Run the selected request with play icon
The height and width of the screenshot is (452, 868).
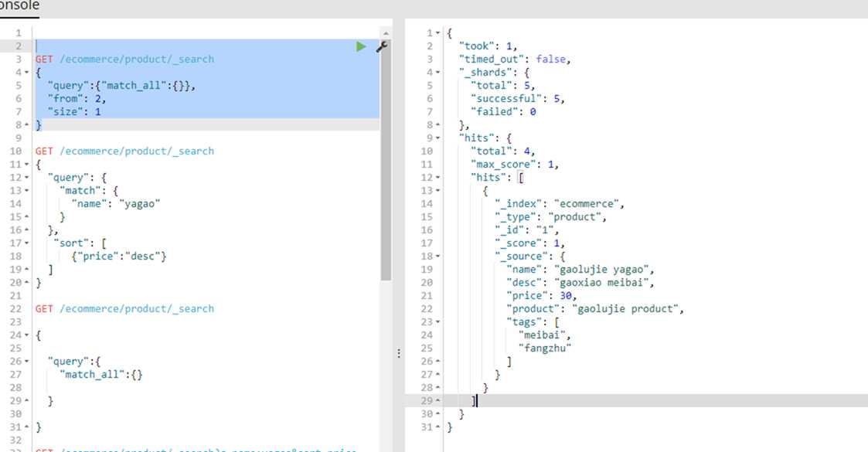tap(361, 46)
